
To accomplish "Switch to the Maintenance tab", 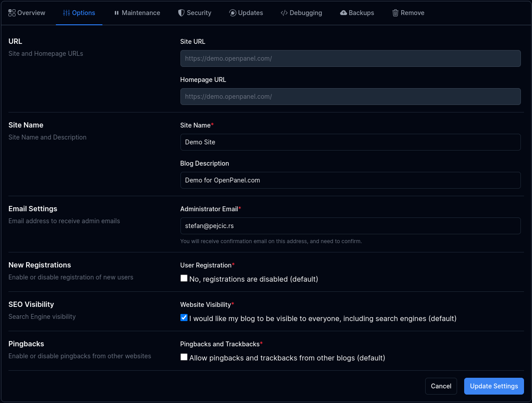I will (x=141, y=13).
